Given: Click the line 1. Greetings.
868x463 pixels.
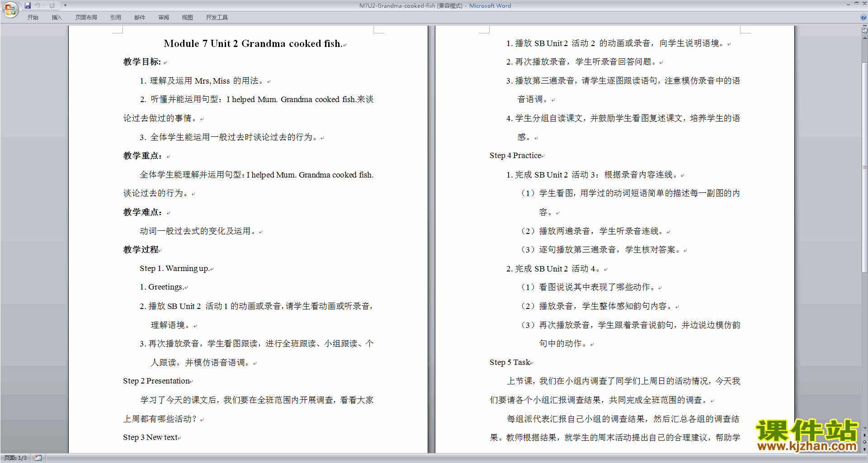Looking at the screenshot, I should pos(161,287).
